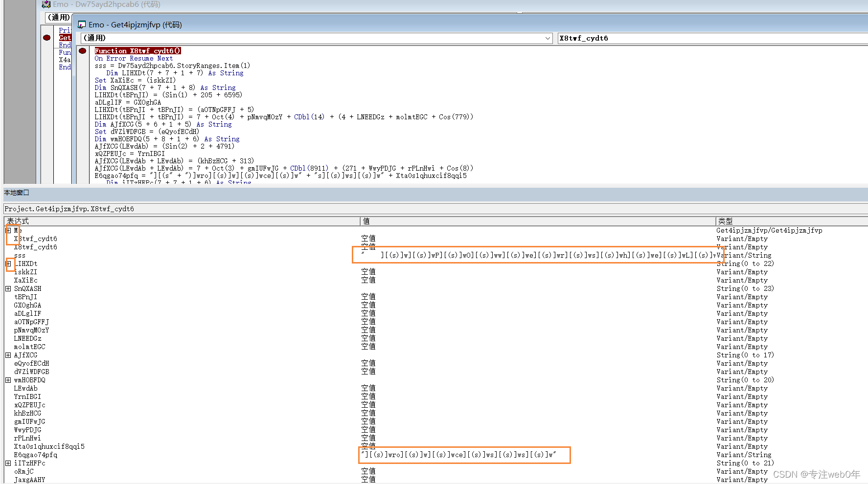Select the YrnIBGI variable row

(436, 396)
